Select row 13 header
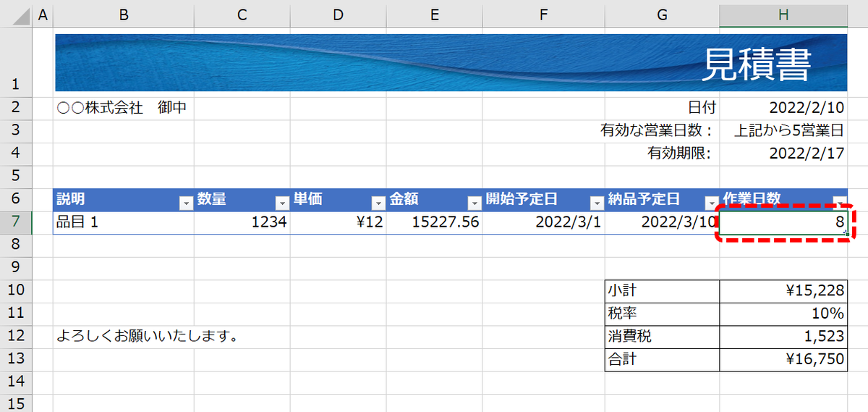 pyautogui.click(x=16, y=359)
